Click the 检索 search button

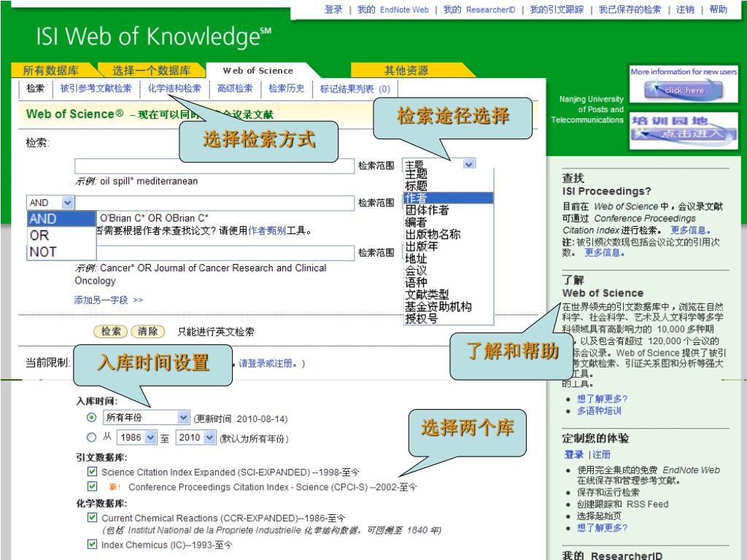[111, 332]
